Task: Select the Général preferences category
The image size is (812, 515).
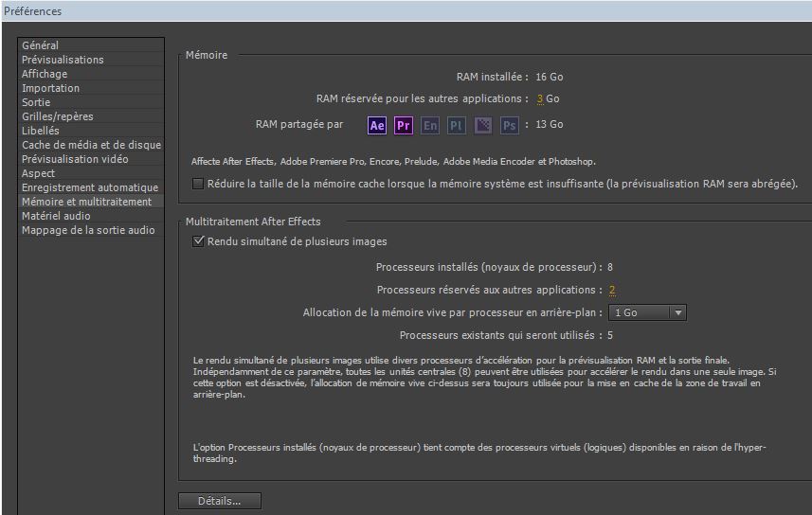Action: pos(41,45)
